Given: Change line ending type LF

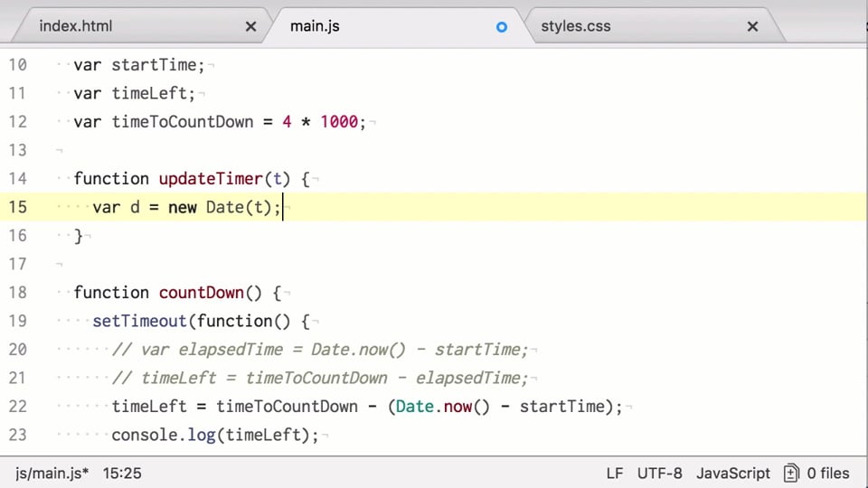Looking at the screenshot, I should tap(615, 474).
